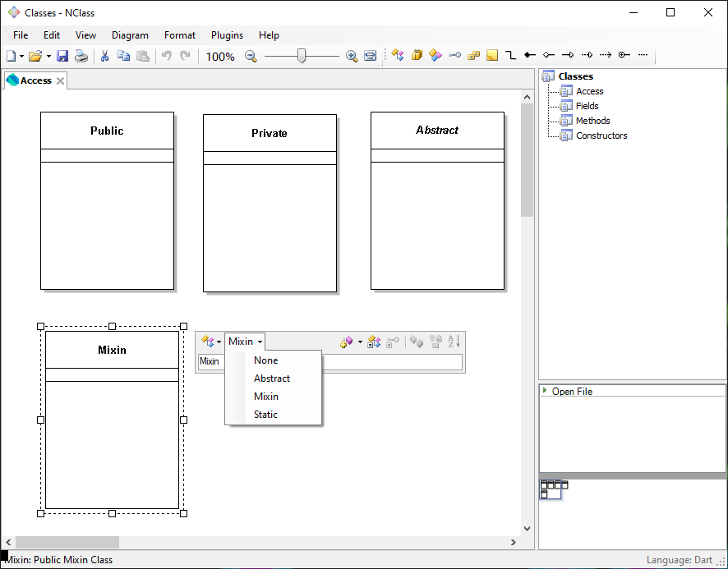Create a new class shape
728x569 pixels.
pyautogui.click(x=398, y=55)
